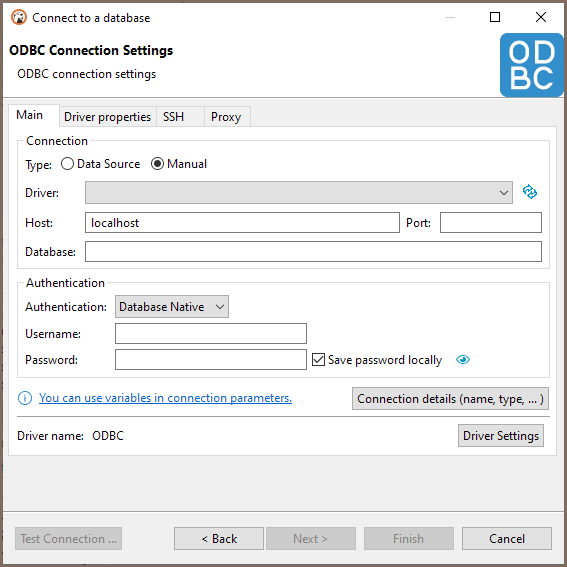This screenshot has width=567, height=567.
Task: Show password using the eye icon
Action: pos(462,360)
